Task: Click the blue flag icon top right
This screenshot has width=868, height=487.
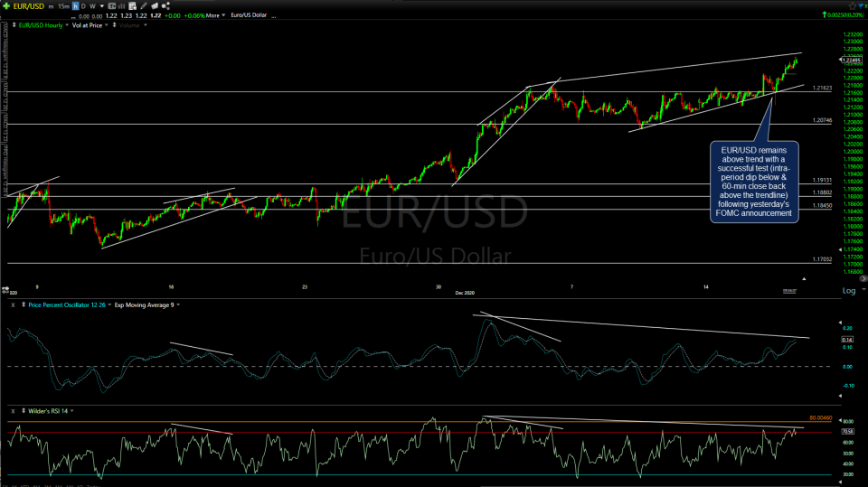Action: click(862, 6)
